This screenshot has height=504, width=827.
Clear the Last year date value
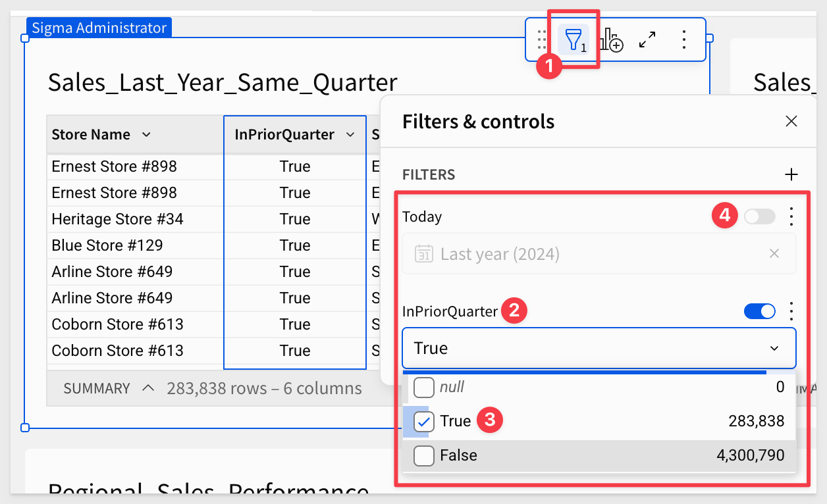(x=774, y=253)
